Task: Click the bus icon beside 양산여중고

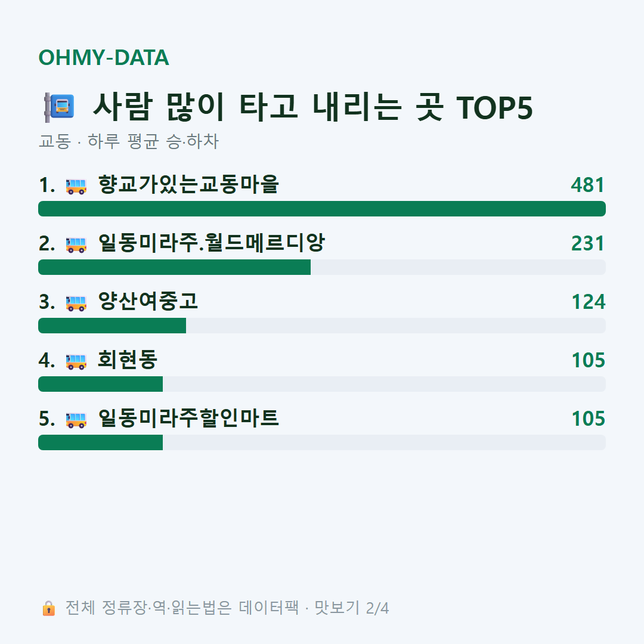Action: coord(76,303)
